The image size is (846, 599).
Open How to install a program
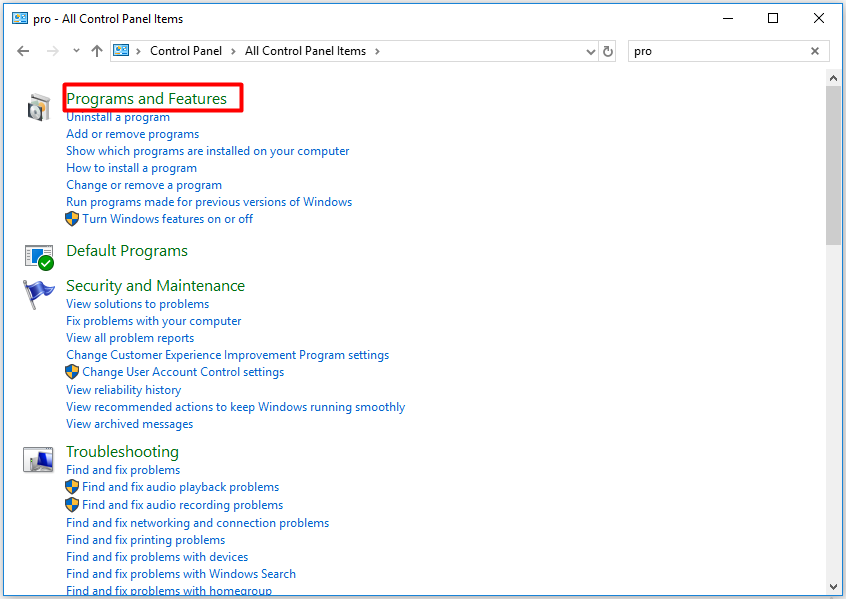coord(131,168)
